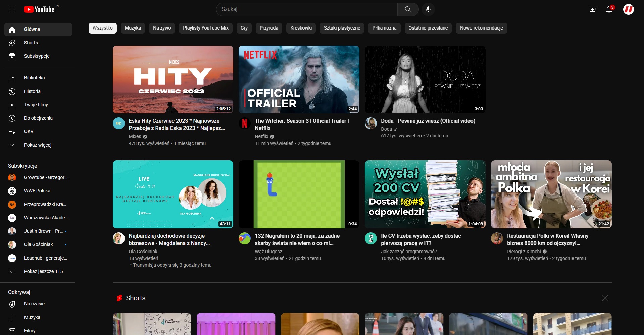The width and height of the screenshot is (644, 335).
Task: Open The Witcher Season 3 trailer thumbnail
Action: (299, 79)
